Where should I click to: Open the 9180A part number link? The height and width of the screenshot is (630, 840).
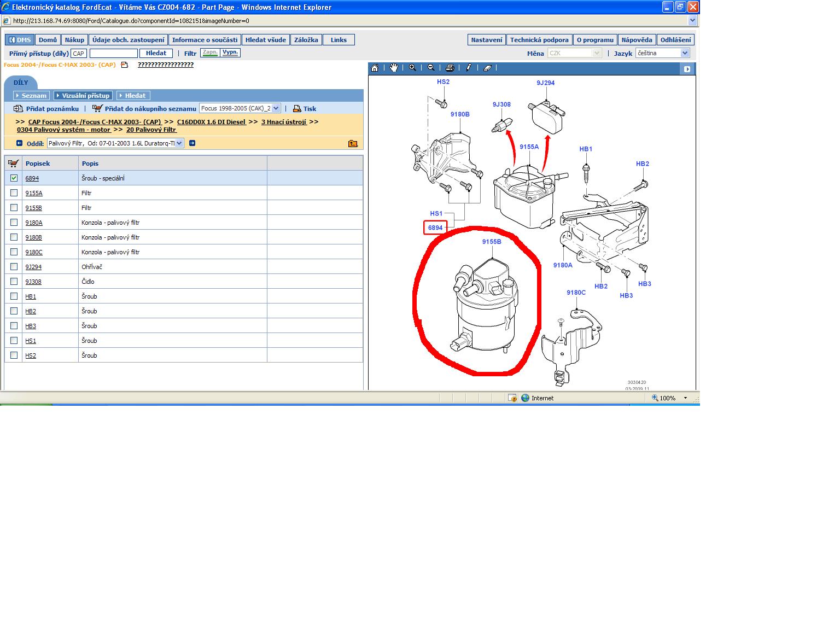click(33, 223)
